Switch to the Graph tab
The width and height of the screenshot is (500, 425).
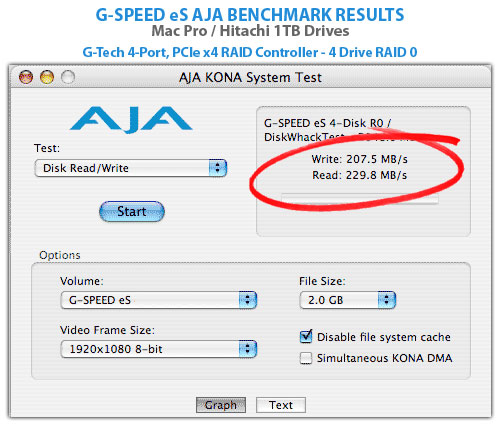click(221, 405)
